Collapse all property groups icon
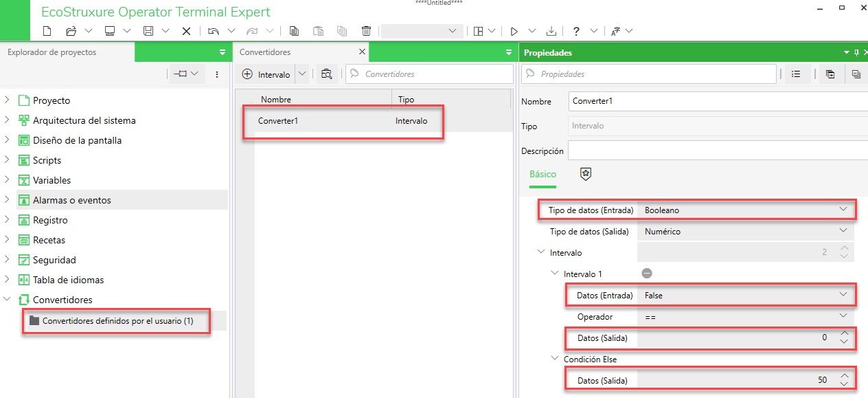The width and height of the screenshot is (868, 398). point(856,74)
